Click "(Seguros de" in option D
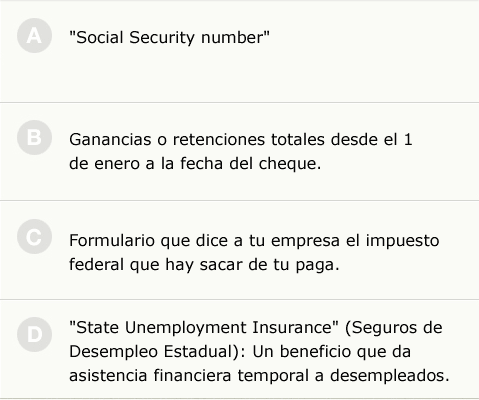Screen dimensions: 479x400 point(394,327)
